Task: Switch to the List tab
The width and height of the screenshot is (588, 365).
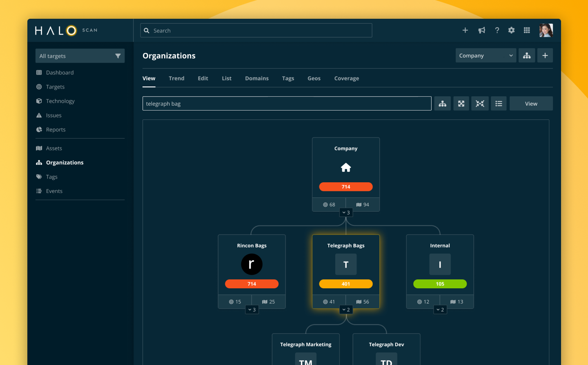Action: (227, 78)
